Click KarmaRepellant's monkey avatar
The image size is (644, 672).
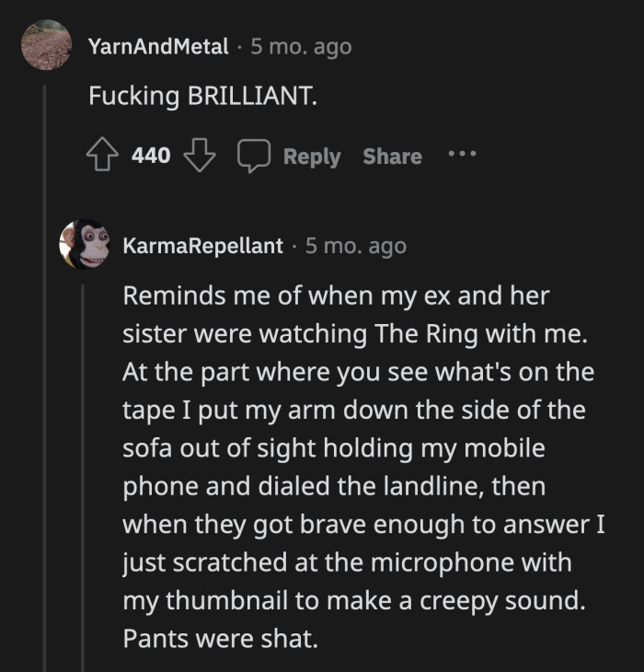85,245
